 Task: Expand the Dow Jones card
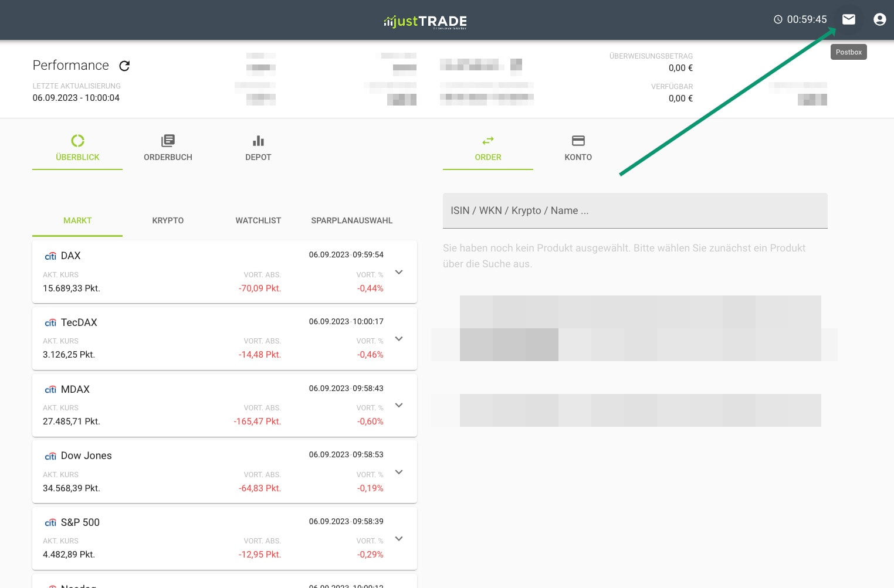(399, 472)
